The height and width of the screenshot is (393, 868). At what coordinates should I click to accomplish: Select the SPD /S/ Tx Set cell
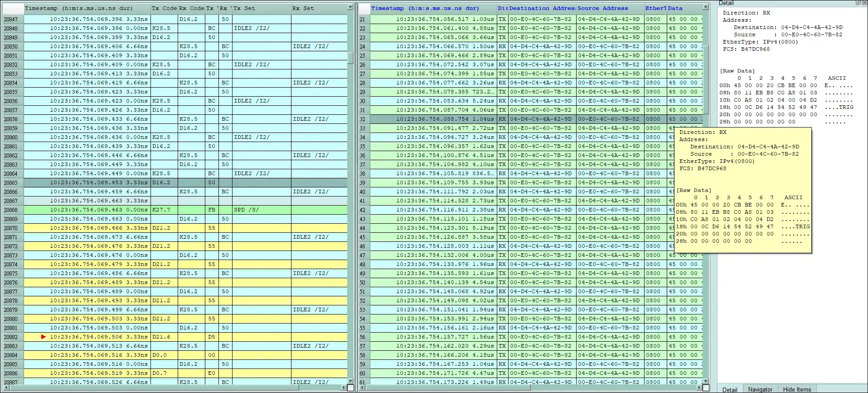tap(262, 210)
